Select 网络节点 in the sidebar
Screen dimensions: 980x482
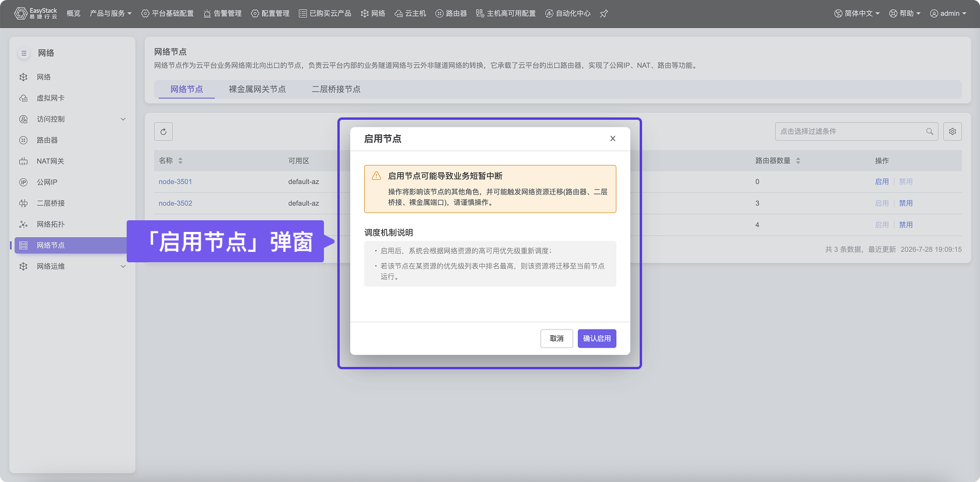pyautogui.click(x=71, y=245)
